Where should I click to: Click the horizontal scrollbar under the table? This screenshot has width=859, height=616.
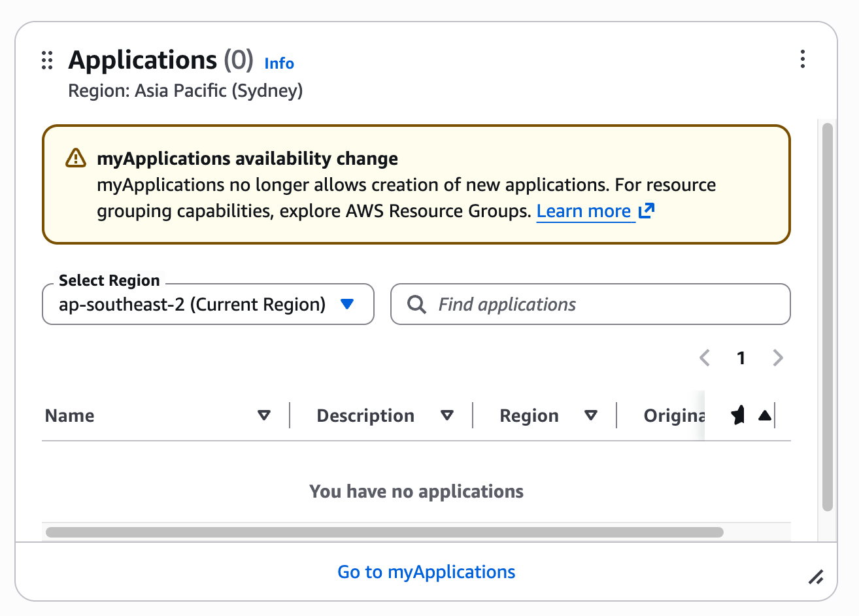pyautogui.click(x=384, y=532)
